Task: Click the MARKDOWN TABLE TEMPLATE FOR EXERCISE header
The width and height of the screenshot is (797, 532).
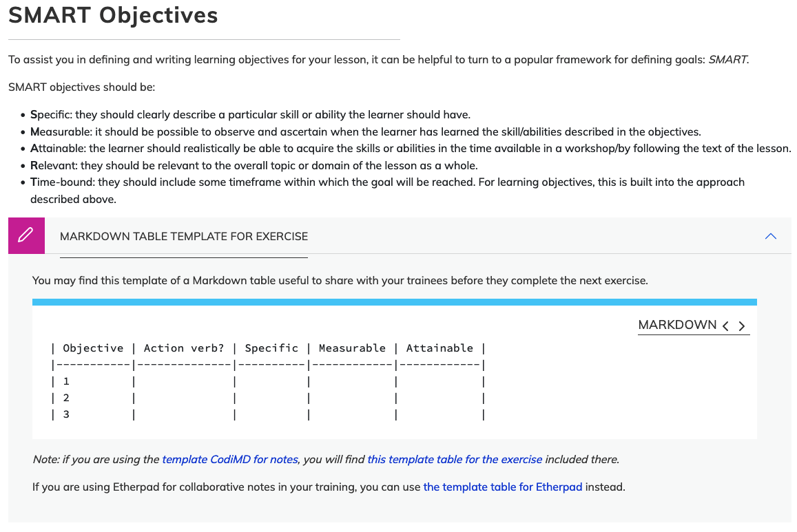Action: pos(183,236)
